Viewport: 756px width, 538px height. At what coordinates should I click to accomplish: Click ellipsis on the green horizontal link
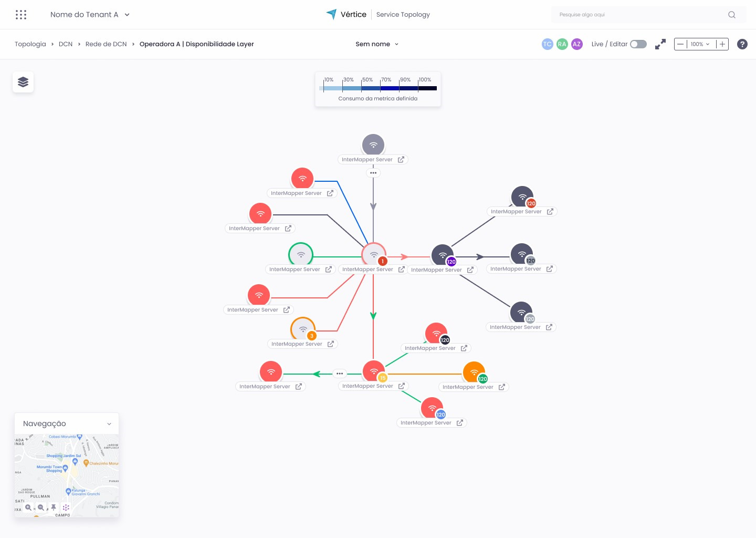[x=340, y=374]
